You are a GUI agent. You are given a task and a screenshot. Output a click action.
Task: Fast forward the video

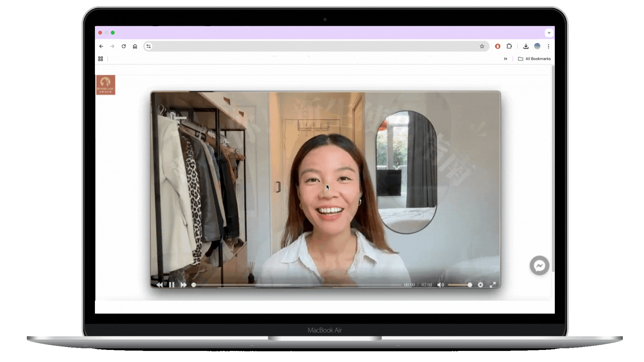pyautogui.click(x=183, y=285)
